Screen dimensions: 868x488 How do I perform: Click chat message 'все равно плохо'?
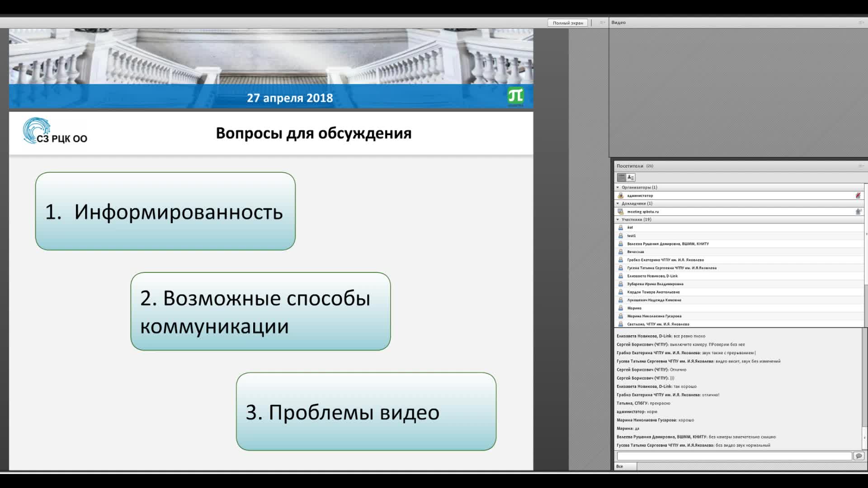tap(689, 336)
